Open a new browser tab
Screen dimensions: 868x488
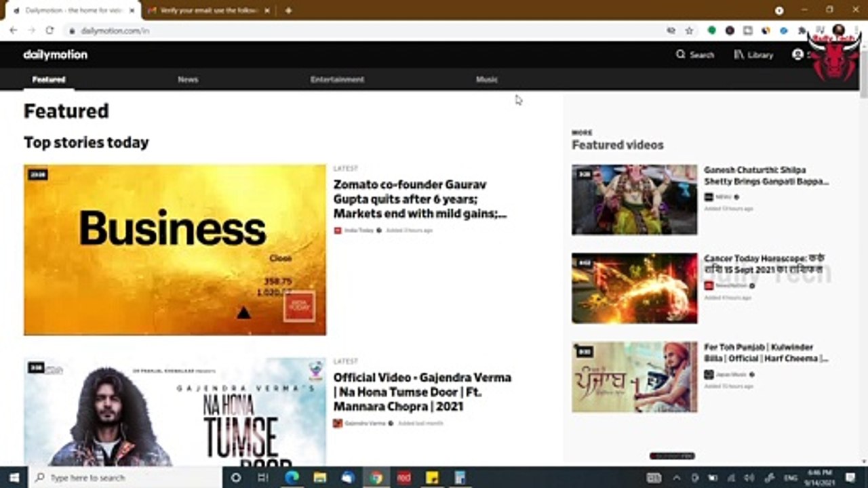pos(288,10)
